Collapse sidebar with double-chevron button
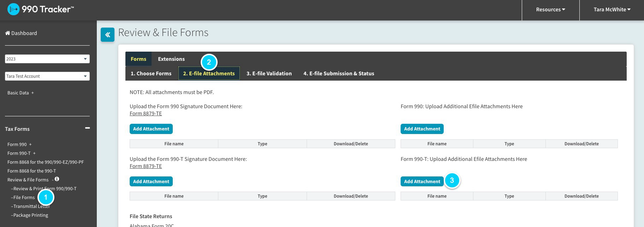This screenshot has height=227, width=644. [107, 35]
